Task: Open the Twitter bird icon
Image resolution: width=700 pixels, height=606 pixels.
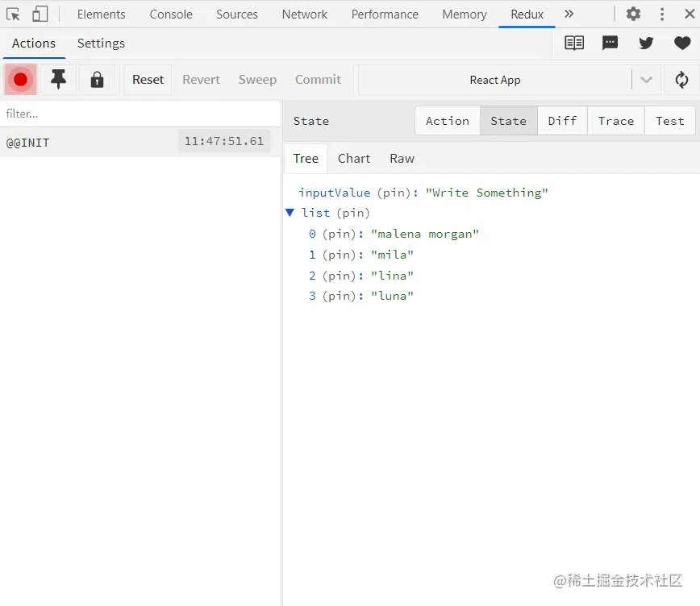Action: (x=646, y=44)
